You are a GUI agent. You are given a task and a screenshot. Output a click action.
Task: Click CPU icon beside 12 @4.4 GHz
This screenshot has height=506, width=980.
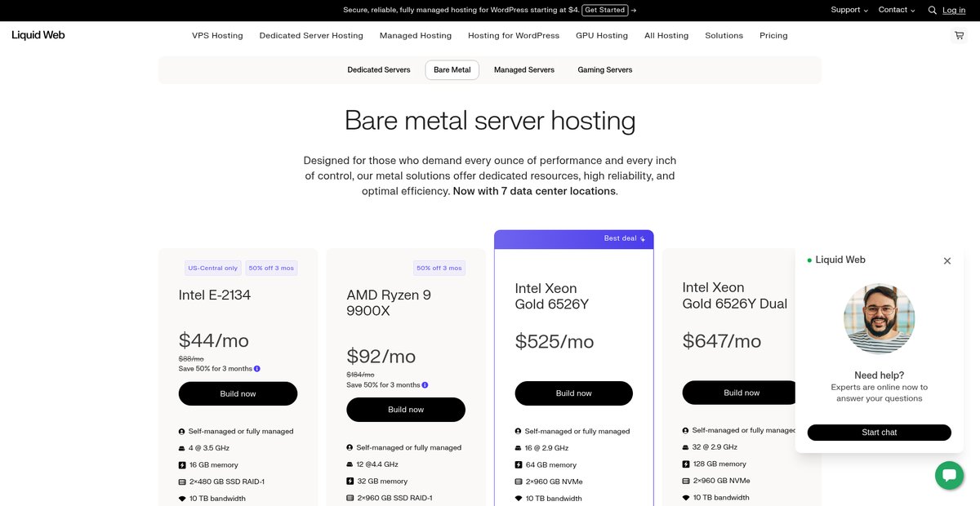[x=350, y=464]
